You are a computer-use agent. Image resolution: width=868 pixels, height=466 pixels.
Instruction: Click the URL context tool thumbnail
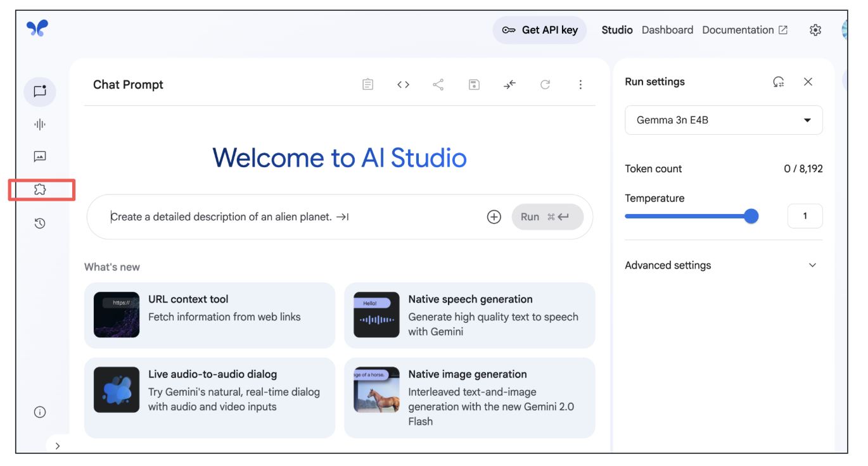point(117,315)
